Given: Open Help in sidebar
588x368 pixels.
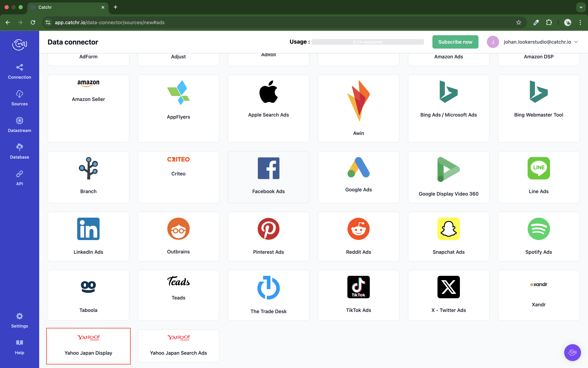Looking at the screenshot, I should click(x=19, y=347).
